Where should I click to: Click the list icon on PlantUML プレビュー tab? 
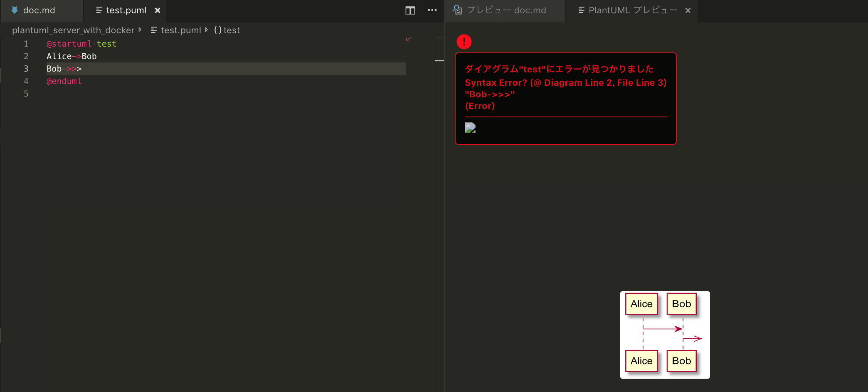[580, 10]
